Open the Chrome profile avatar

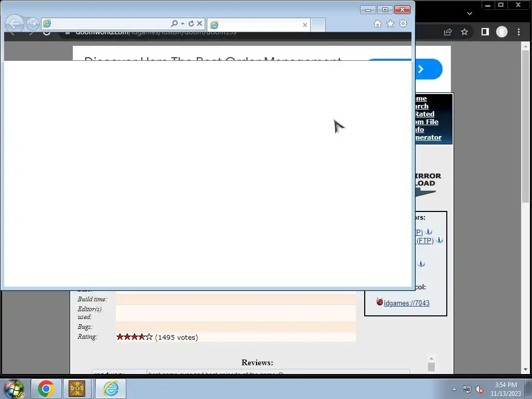click(502, 32)
